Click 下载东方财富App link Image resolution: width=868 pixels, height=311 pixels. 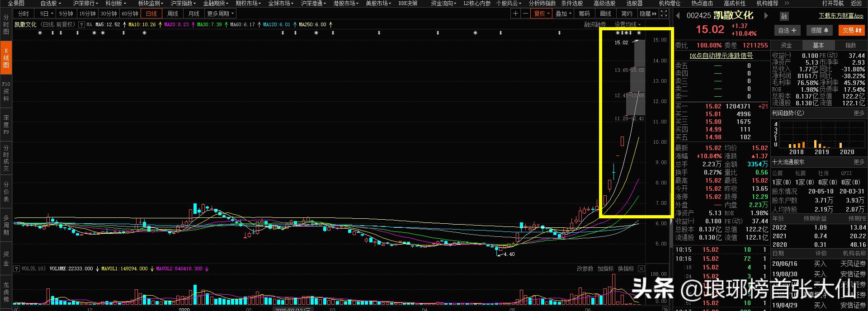(x=841, y=15)
